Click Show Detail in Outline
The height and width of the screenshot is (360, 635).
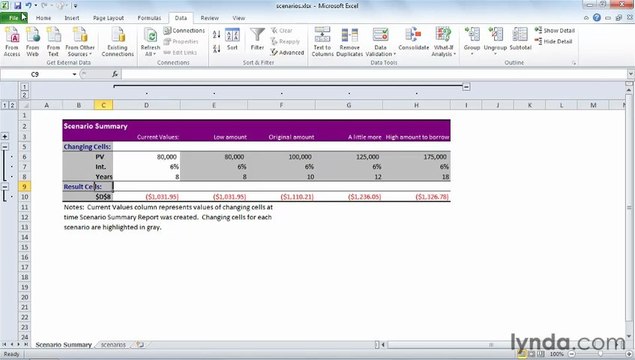pyautogui.click(x=555, y=31)
